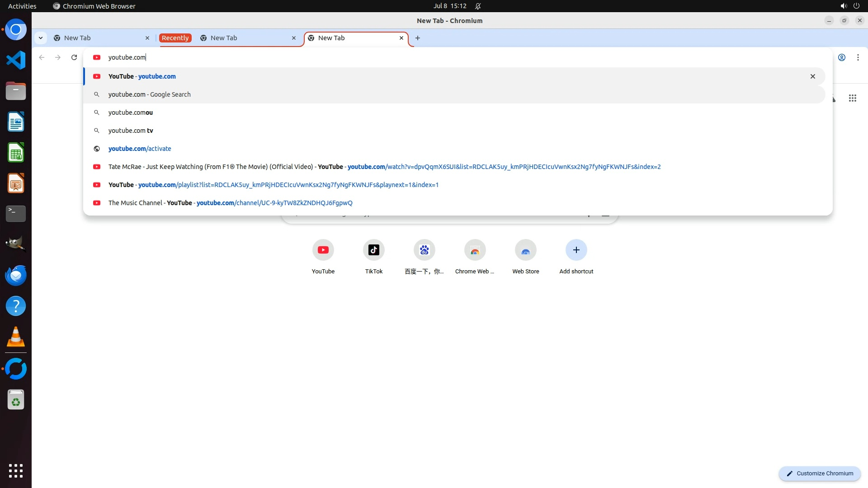Open the Chromium three-dot menu

pos(858,57)
